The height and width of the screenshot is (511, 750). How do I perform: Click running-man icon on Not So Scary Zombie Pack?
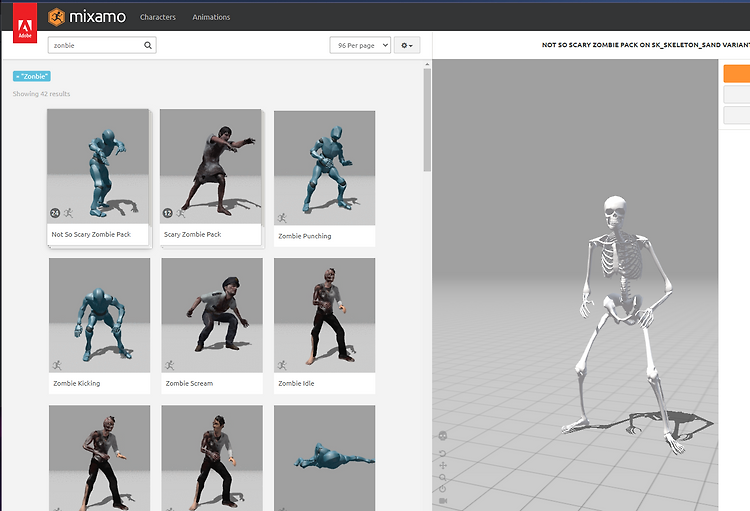click(68, 213)
